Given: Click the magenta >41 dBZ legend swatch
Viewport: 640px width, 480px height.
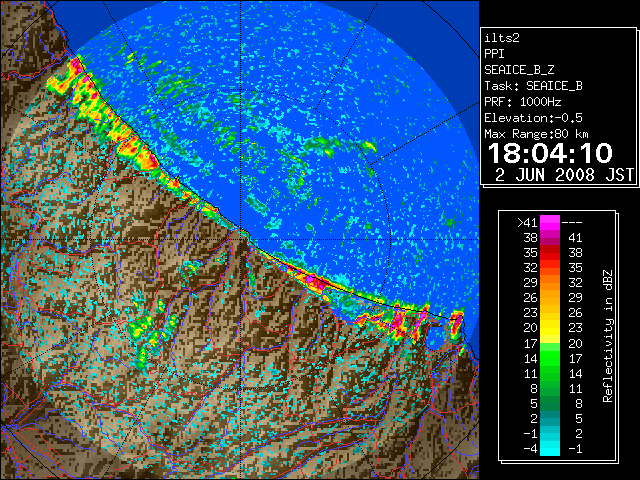Looking at the screenshot, I should point(550,223).
